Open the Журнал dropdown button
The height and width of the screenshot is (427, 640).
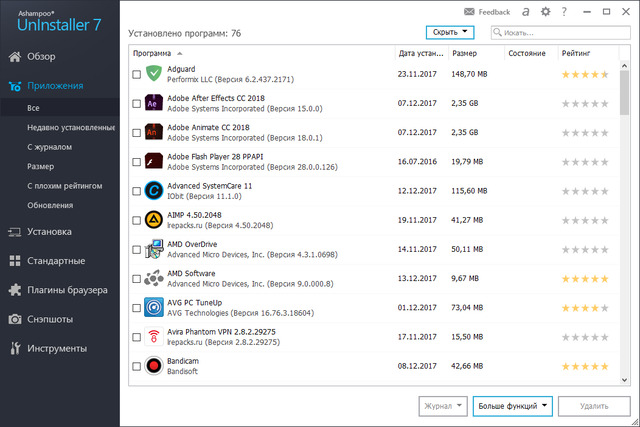click(443, 405)
